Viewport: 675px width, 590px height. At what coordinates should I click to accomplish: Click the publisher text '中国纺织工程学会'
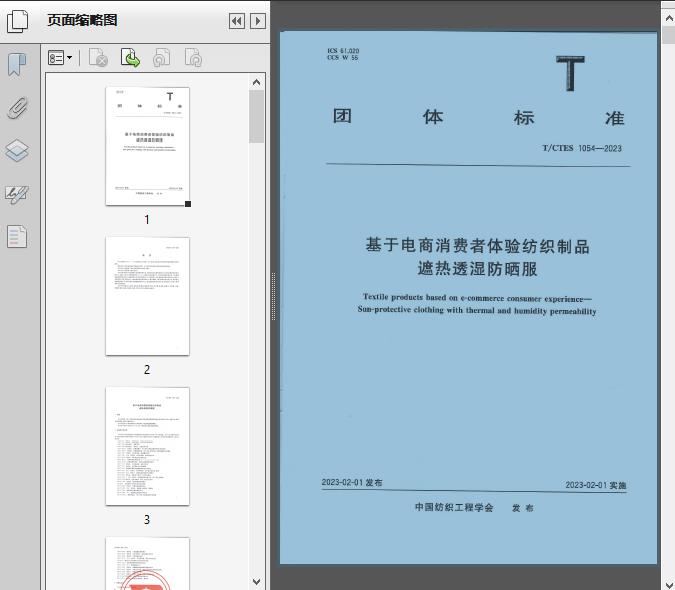pyautogui.click(x=454, y=507)
